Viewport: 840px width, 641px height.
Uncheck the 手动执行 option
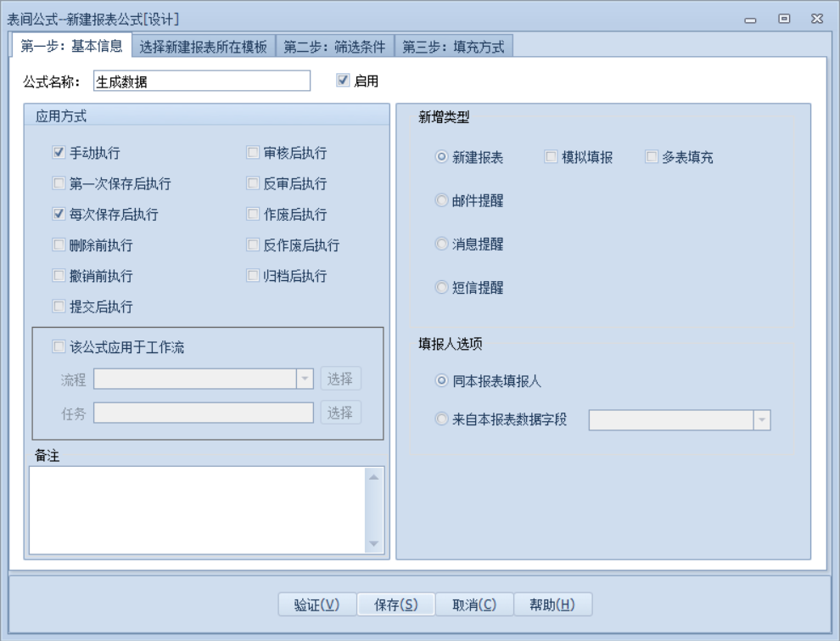[59, 153]
